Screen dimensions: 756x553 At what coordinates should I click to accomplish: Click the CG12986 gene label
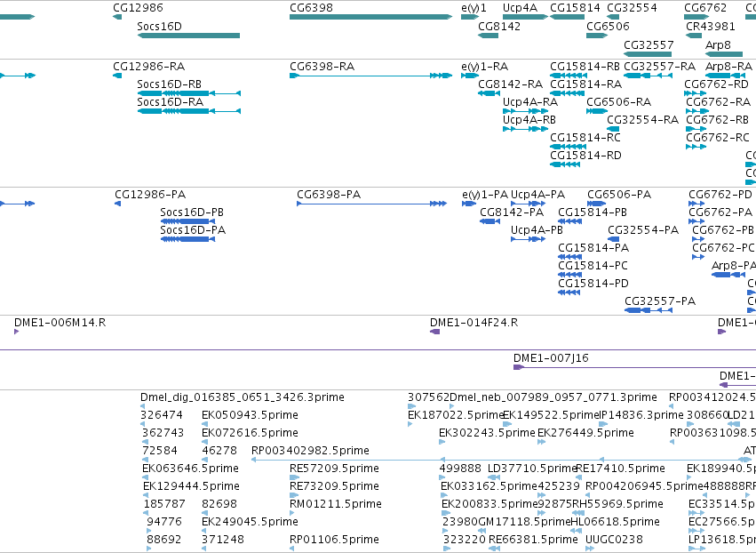pyautogui.click(x=138, y=8)
